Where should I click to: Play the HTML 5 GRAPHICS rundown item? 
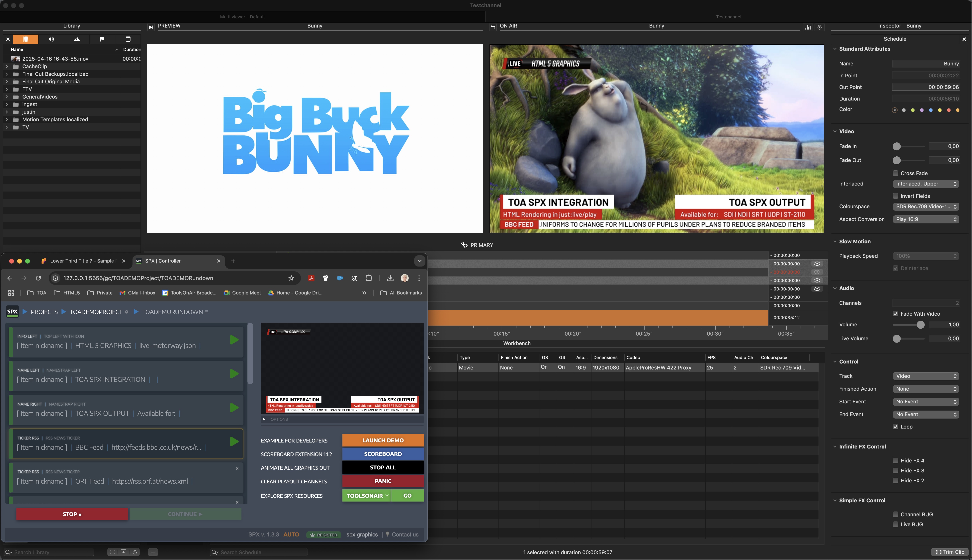tap(234, 340)
